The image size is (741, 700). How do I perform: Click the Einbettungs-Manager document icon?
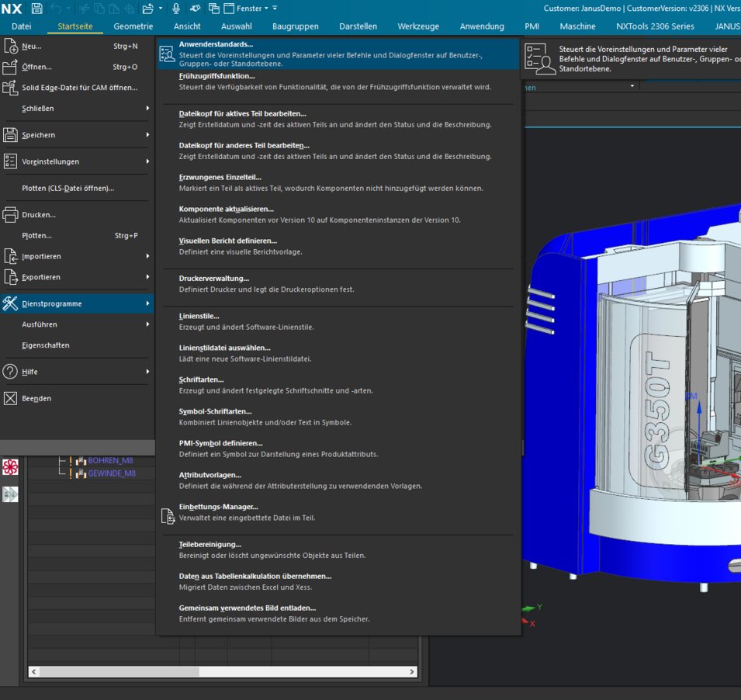coord(168,516)
